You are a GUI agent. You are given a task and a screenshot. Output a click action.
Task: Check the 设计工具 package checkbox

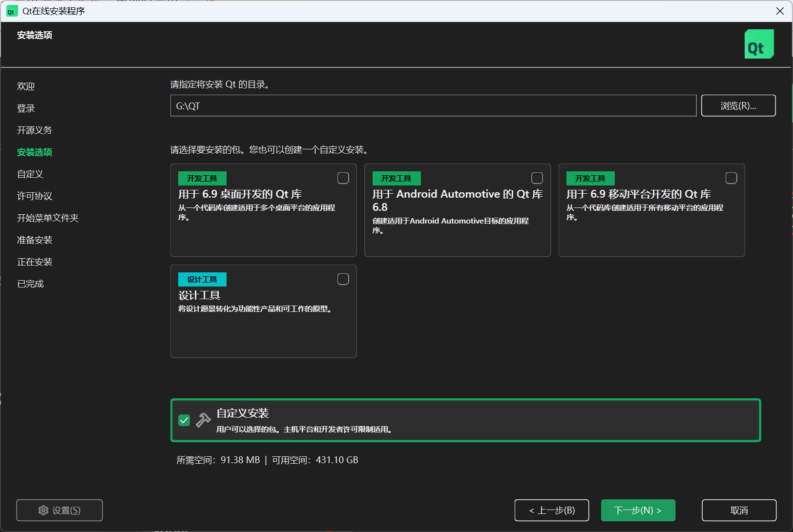pyautogui.click(x=343, y=279)
